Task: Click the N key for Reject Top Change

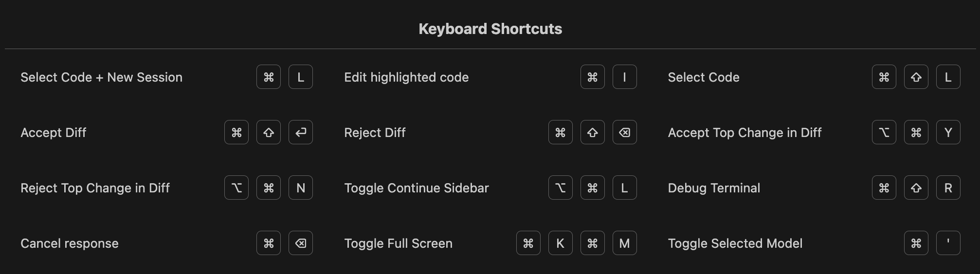Action: (301, 188)
